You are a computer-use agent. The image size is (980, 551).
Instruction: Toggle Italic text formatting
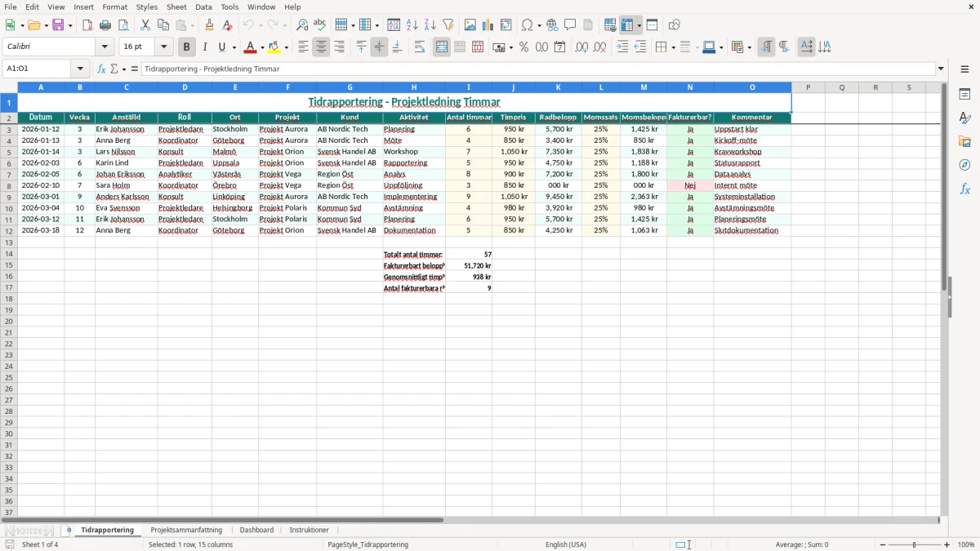click(204, 47)
